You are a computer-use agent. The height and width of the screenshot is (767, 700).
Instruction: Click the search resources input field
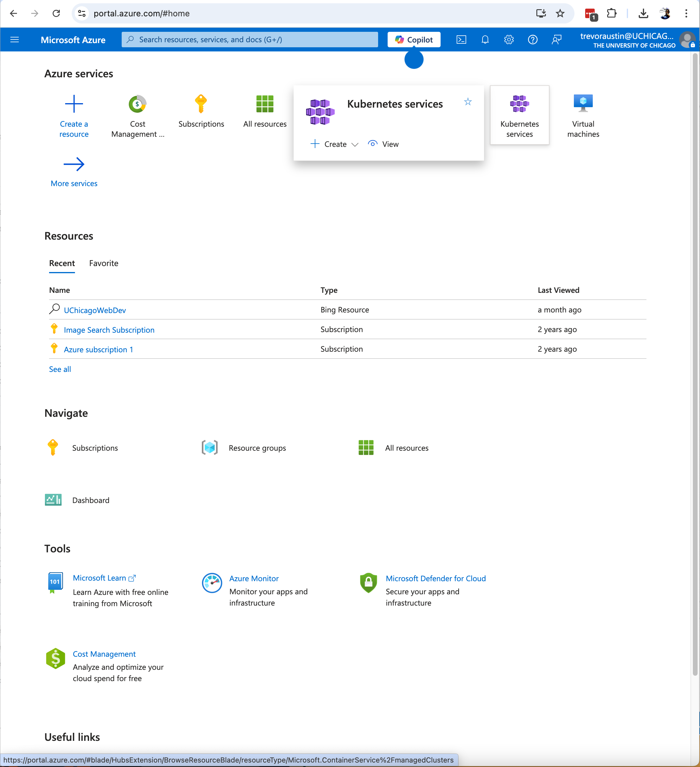pyautogui.click(x=249, y=39)
